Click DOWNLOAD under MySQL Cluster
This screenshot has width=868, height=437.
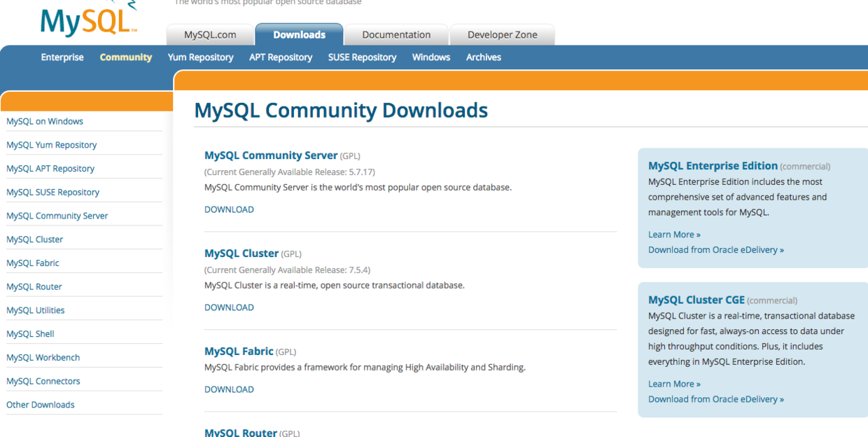click(229, 307)
